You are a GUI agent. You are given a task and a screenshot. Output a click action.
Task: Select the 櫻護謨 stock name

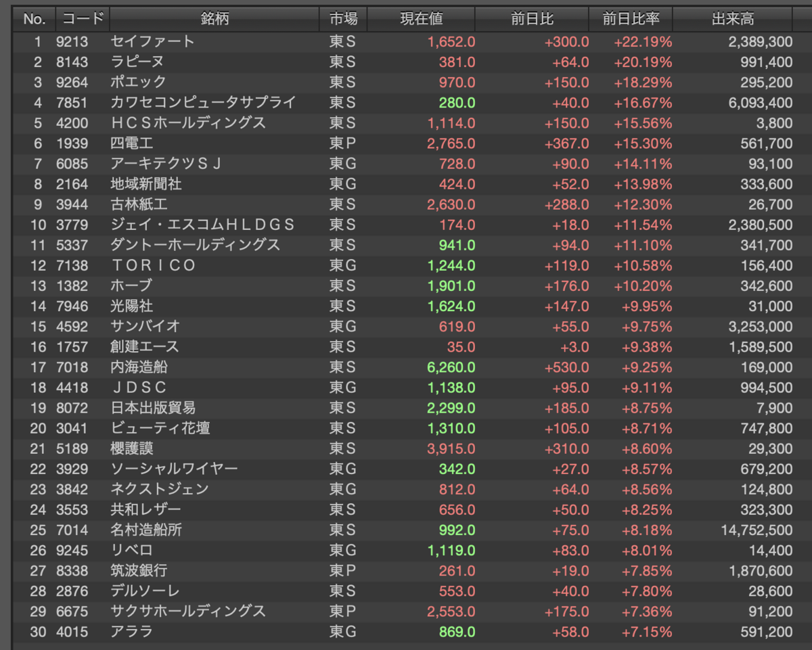(132, 448)
